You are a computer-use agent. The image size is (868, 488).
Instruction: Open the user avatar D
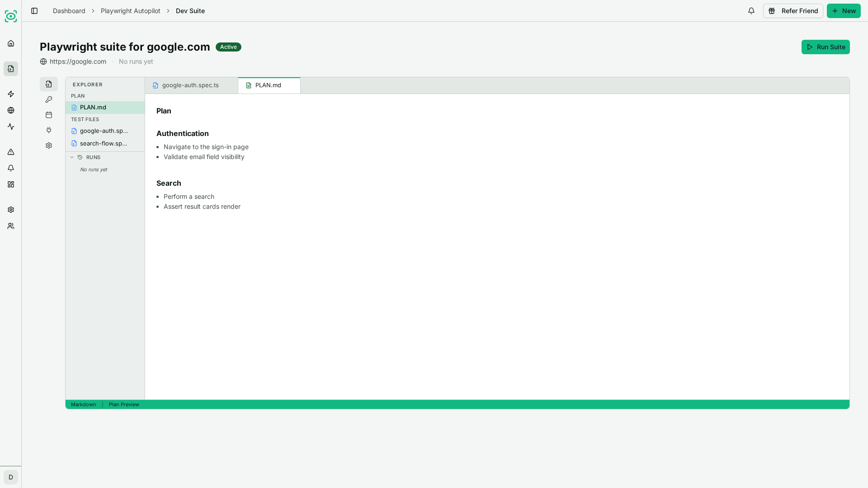click(11, 477)
